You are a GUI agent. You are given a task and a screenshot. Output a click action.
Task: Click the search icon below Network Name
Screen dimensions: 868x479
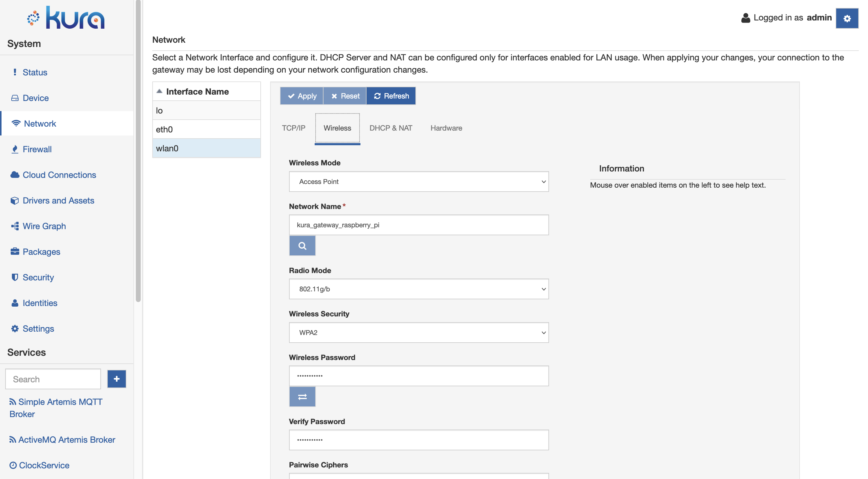(302, 245)
